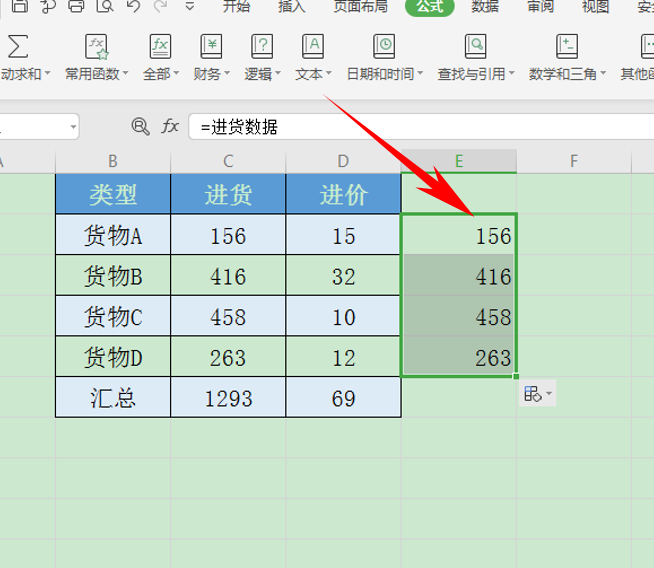Image resolution: width=654 pixels, height=568 pixels.
Task: Select the 1293 total cell
Action: pos(228,397)
